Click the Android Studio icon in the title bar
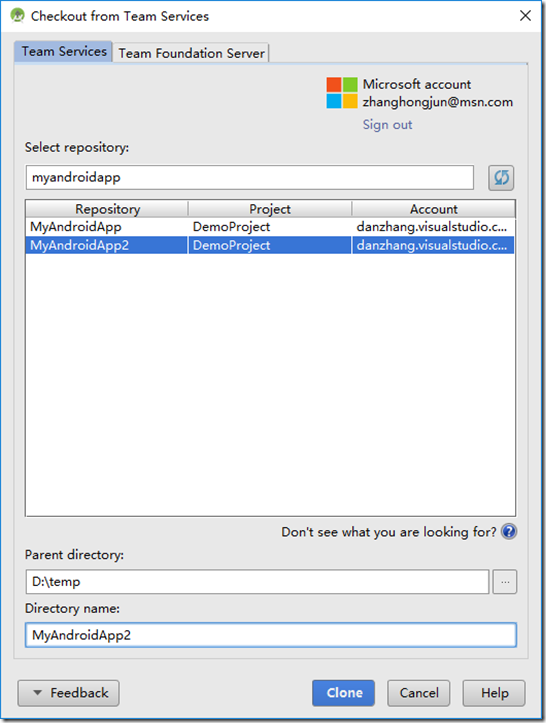This screenshot has height=723, width=546. pyautogui.click(x=17, y=15)
